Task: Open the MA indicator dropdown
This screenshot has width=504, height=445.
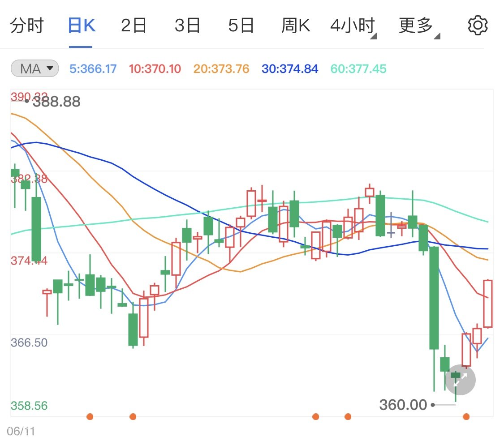Action: coord(34,69)
